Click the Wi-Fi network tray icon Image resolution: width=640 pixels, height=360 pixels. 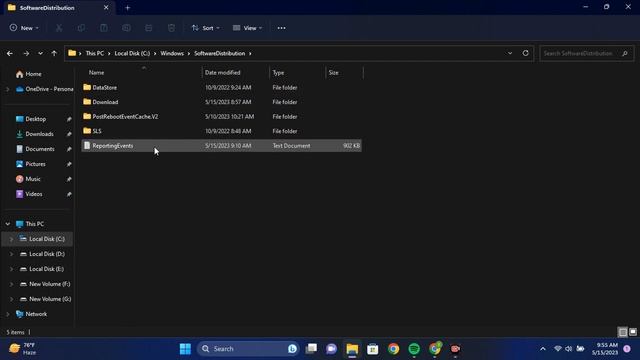tap(558, 349)
